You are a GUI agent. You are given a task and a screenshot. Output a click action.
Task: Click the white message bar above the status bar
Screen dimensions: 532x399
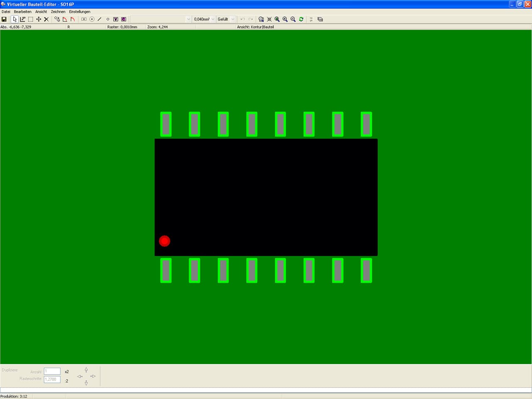pos(266,390)
